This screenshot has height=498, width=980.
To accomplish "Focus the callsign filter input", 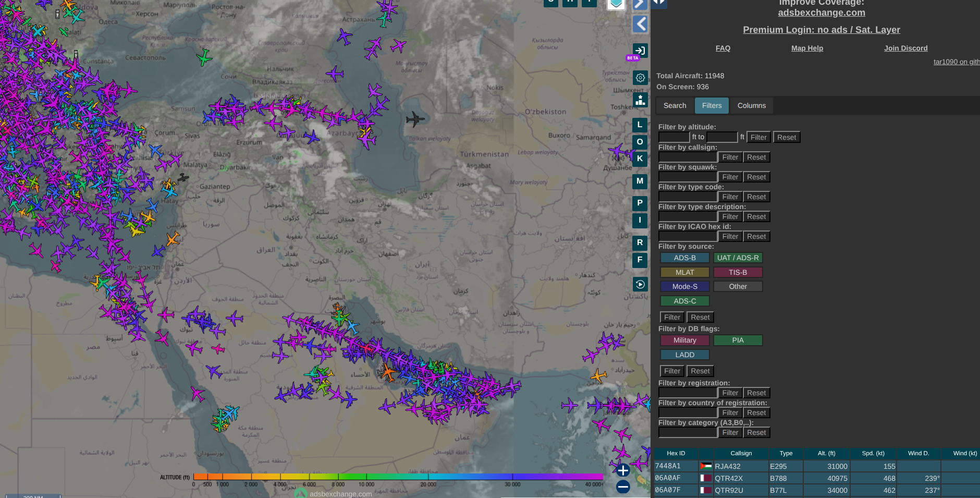I will click(688, 157).
